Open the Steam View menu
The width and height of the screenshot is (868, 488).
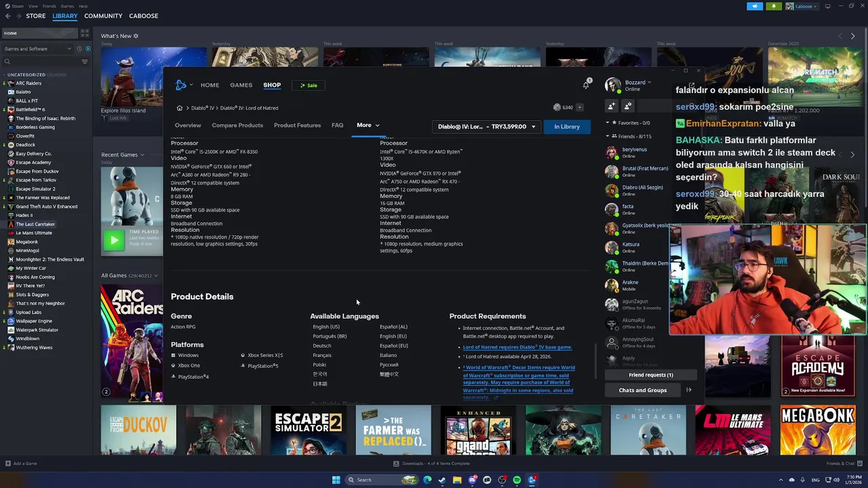[x=33, y=6]
